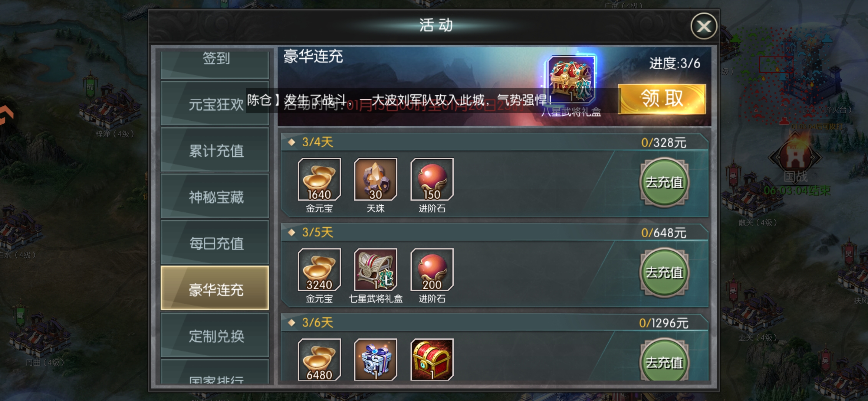Select the 200 进阶石 orb icon
Viewport: 868px width, 401px height.
432,270
